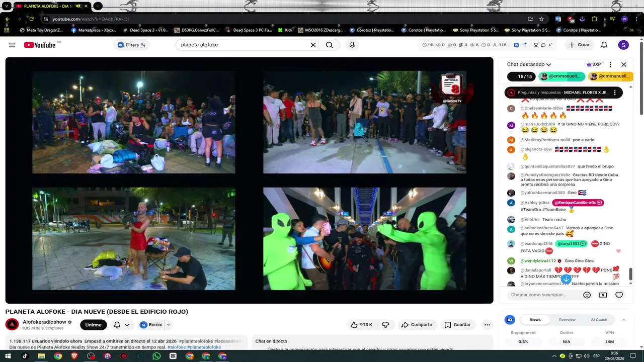Open first @emmanuell green super chat chip
This screenshot has height=362, width=644.
(x=562, y=76)
